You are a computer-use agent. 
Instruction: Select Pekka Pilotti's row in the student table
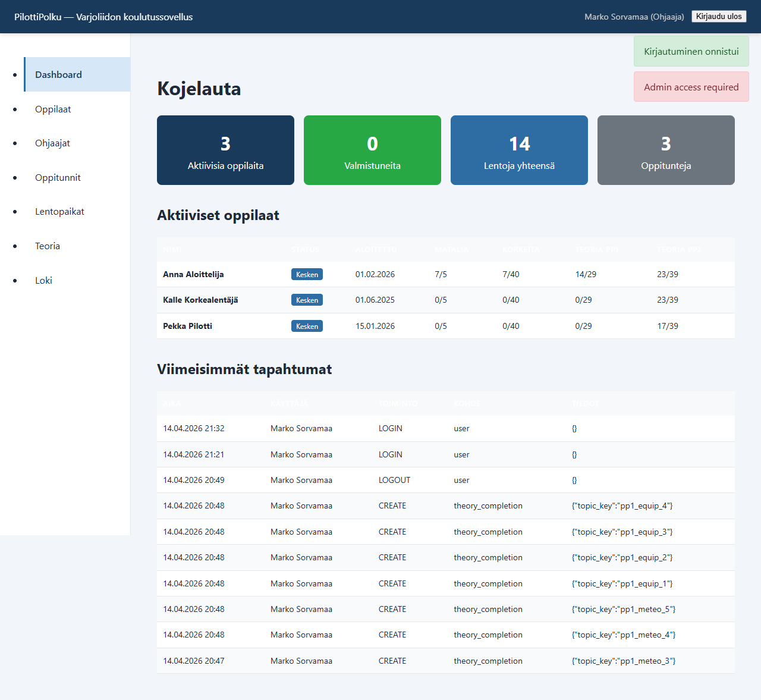(x=187, y=326)
